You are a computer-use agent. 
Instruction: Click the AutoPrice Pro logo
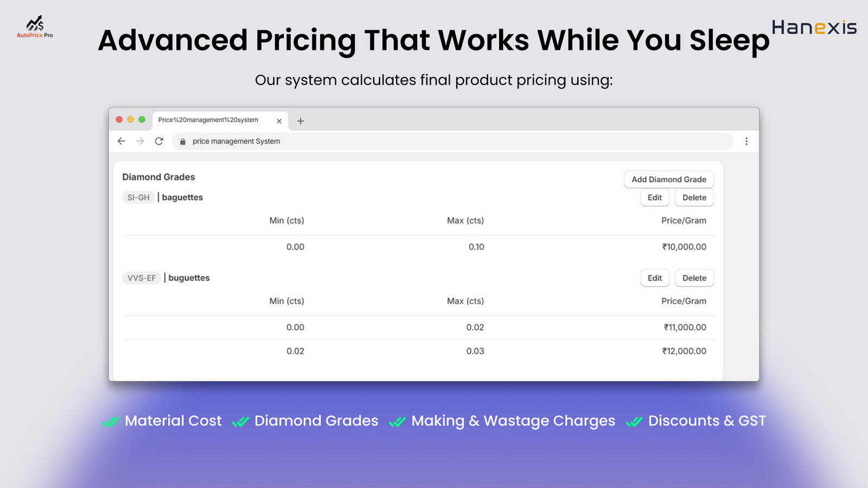[x=34, y=27]
